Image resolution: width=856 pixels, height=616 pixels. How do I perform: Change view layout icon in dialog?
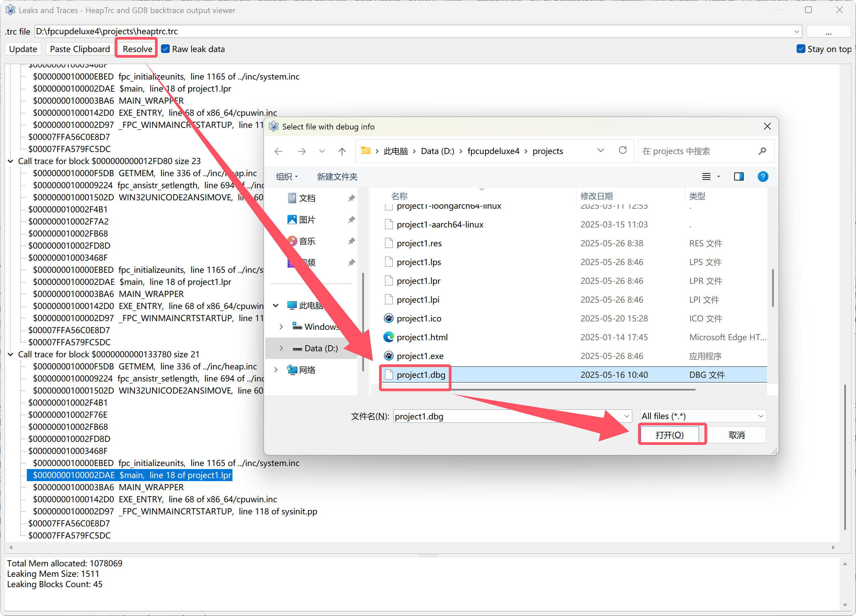[706, 176]
